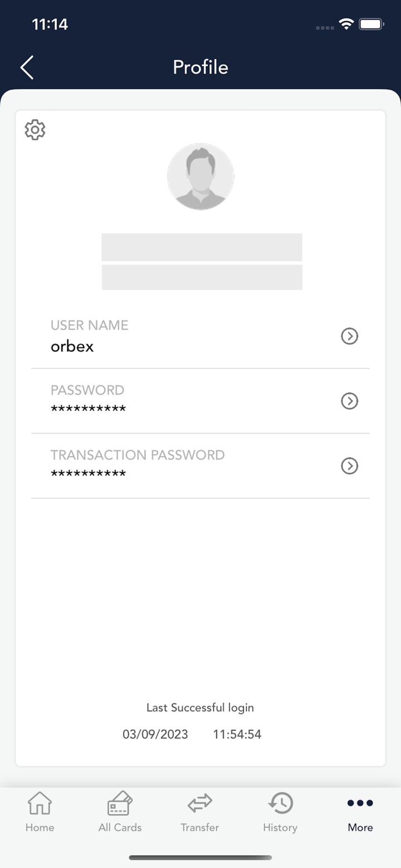Tap the profile avatar picture
Image resolution: width=401 pixels, height=868 pixels.
(200, 177)
